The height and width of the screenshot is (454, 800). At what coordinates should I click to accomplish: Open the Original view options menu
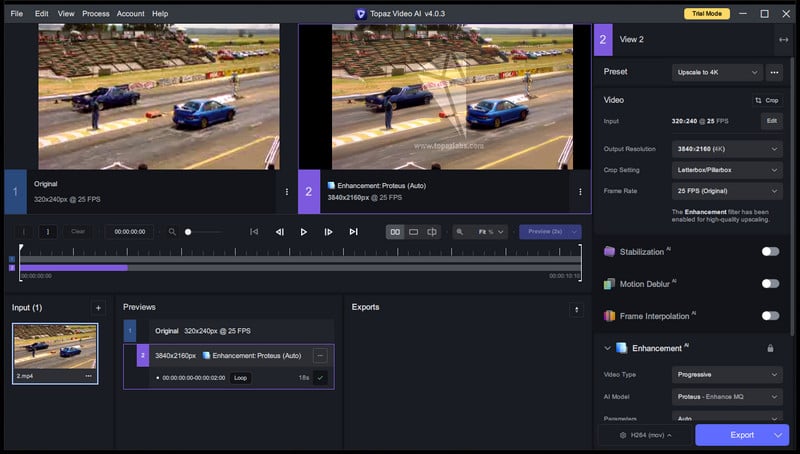tap(287, 192)
